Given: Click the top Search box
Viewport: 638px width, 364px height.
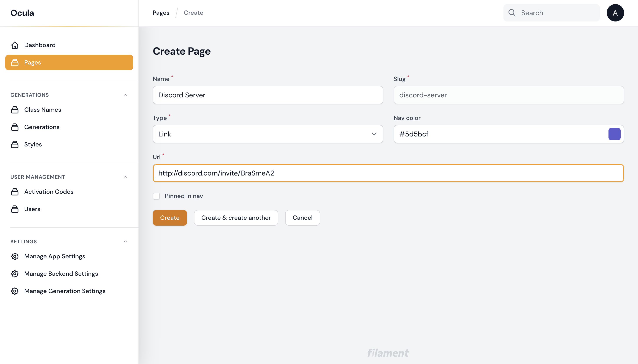Looking at the screenshot, I should (x=551, y=13).
